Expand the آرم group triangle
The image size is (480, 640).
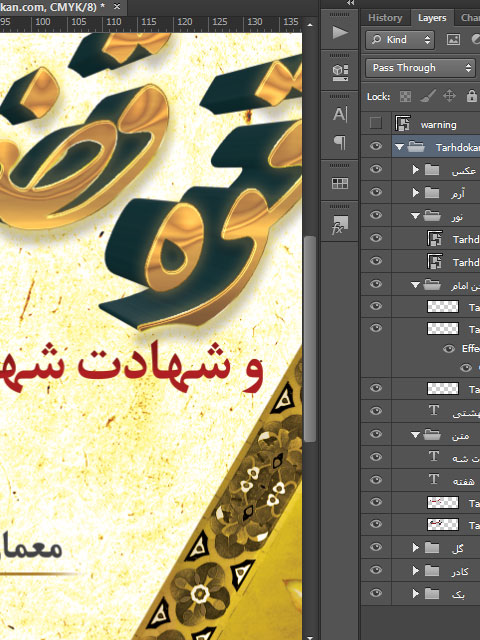tap(416, 193)
